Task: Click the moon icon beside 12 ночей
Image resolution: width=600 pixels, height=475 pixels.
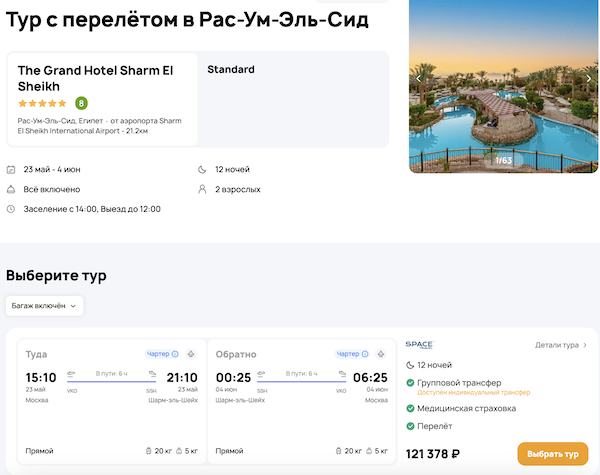Action: pos(204,169)
